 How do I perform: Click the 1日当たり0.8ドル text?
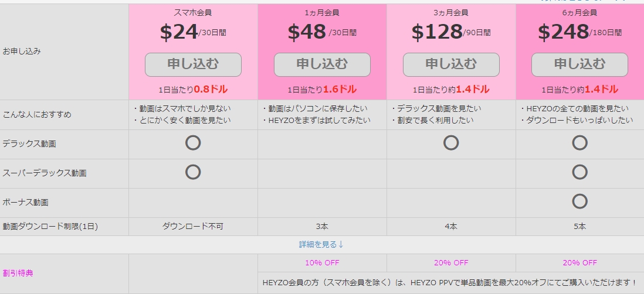(193, 90)
